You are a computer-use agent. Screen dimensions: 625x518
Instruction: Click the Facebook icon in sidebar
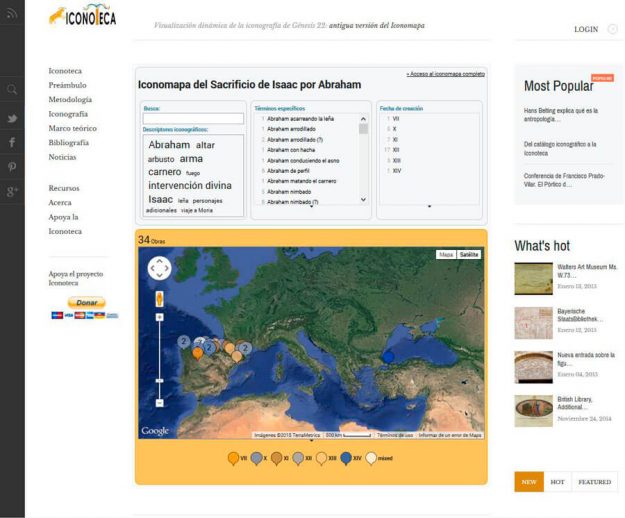pos(12,142)
